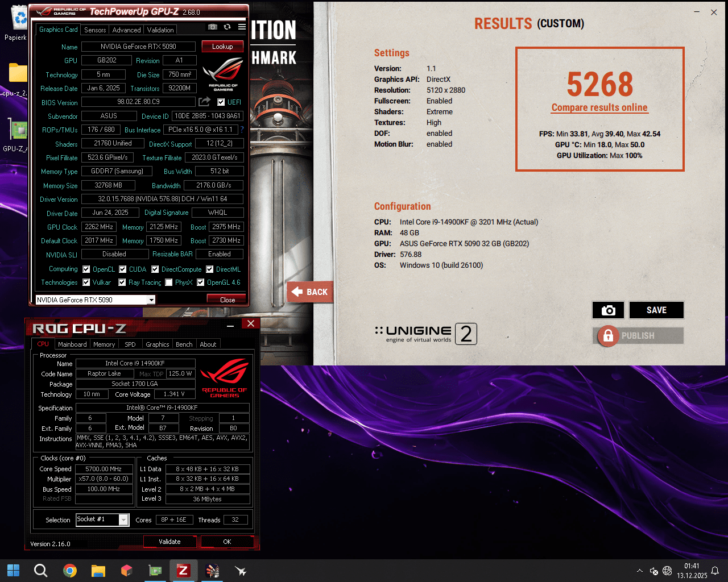Image resolution: width=728 pixels, height=582 pixels.
Task: Toggle the OpenGL 4.6 checkbox
Action: (201, 282)
